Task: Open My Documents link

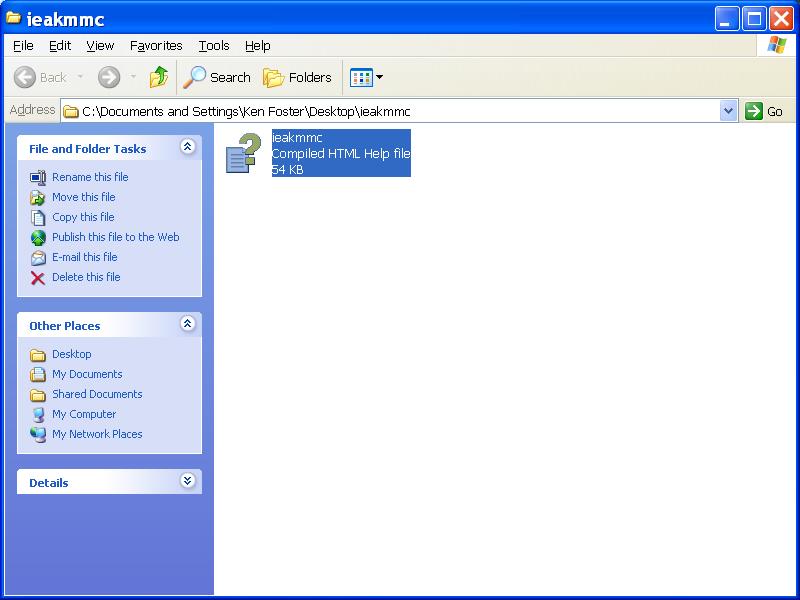Action: pos(87,374)
